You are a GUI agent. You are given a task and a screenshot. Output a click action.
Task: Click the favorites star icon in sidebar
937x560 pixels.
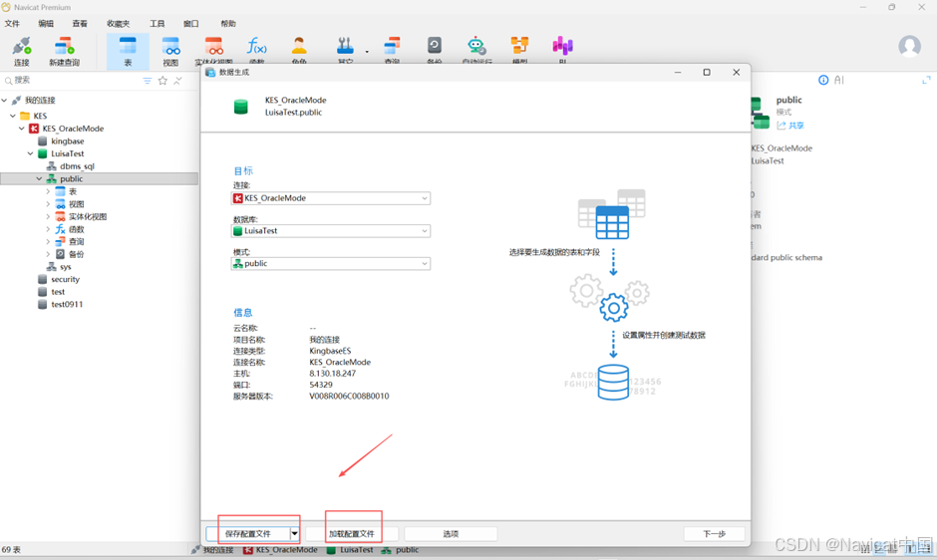162,81
